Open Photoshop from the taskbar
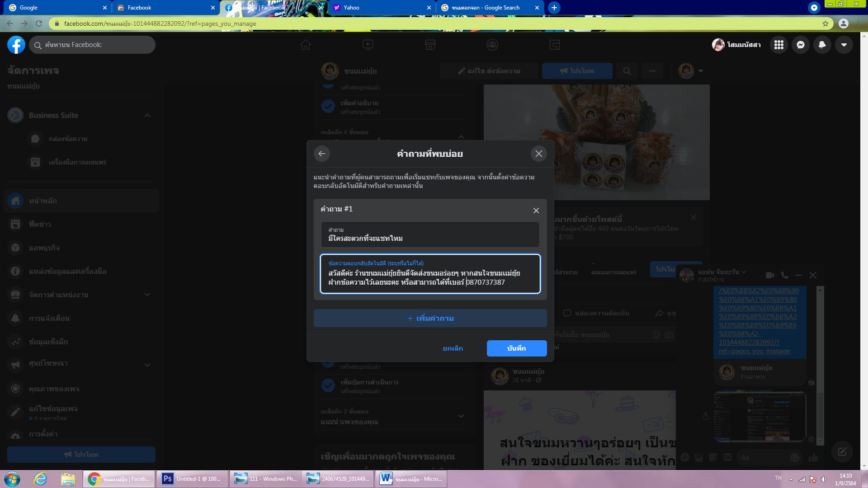868x488 pixels. click(191, 479)
